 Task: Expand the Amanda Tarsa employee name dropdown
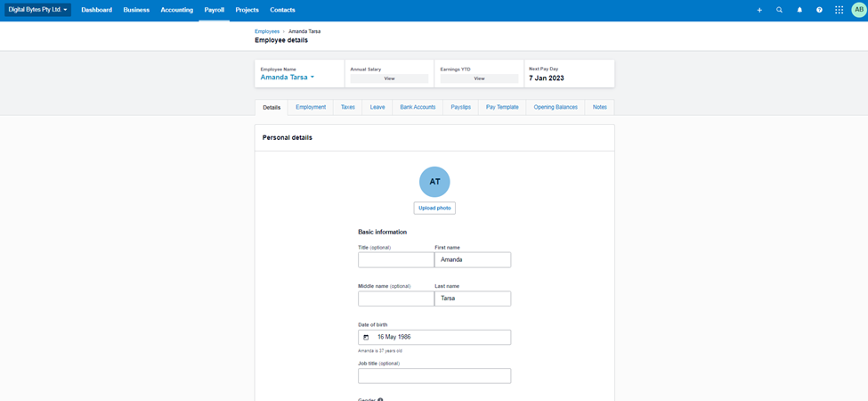[288, 78]
